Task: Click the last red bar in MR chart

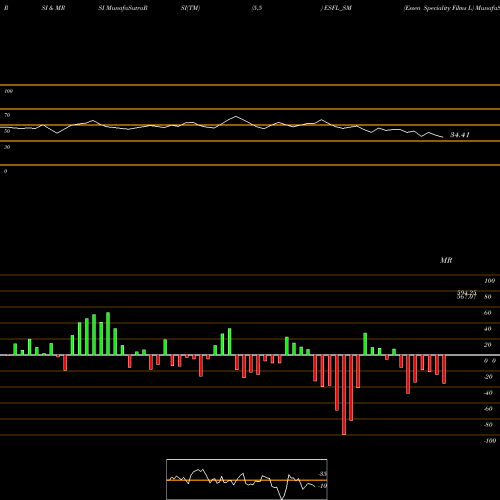Action: [x=444, y=369]
